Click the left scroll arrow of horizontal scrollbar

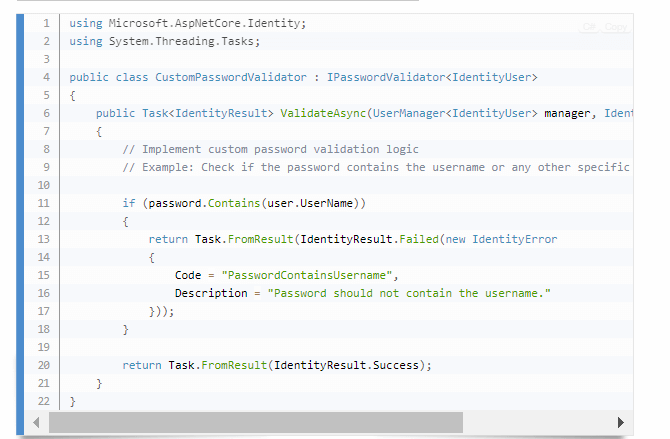(37, 422)
